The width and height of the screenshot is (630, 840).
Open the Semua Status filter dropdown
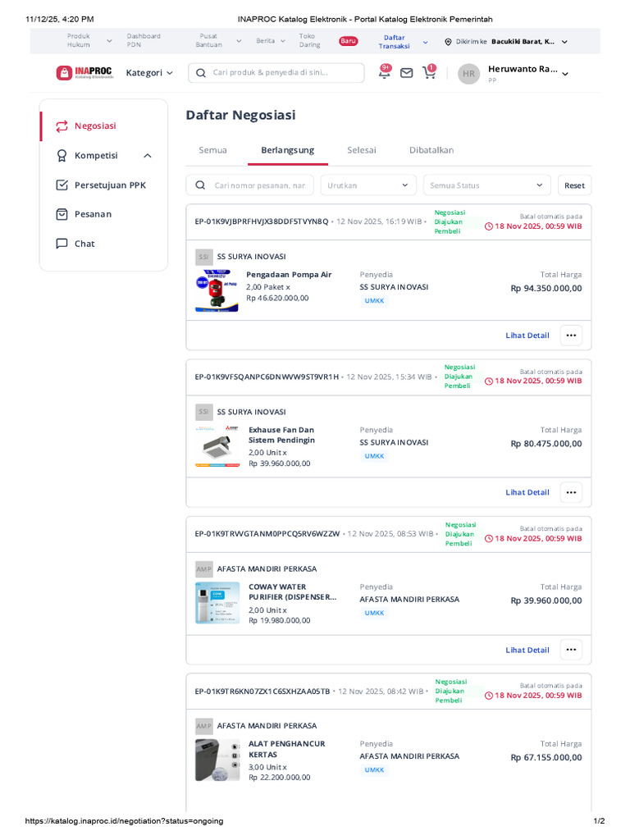[x=487, y=185]
